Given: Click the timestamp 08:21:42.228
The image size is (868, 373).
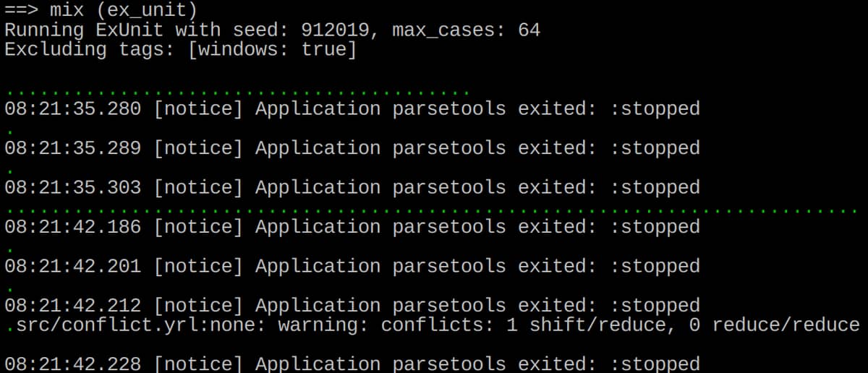Looking at the screenshot, I should click(x=72, y=364).
